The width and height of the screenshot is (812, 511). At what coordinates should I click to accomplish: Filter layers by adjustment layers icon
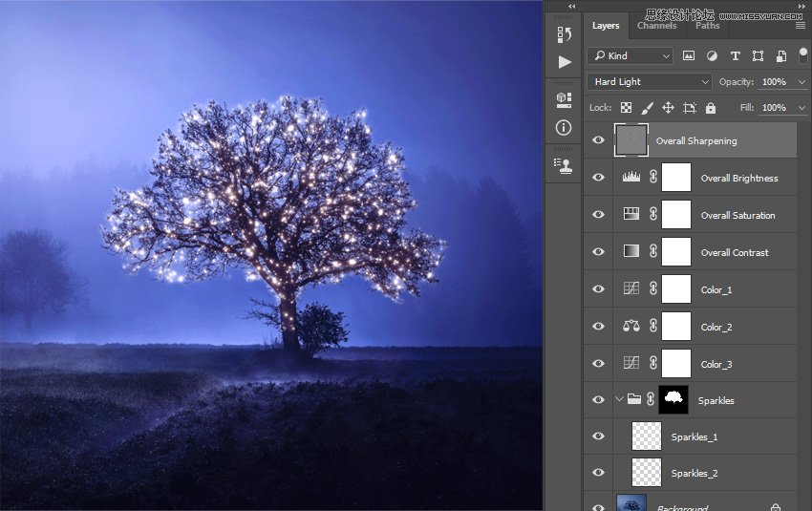pyautogui.click(x=712, y=56)
